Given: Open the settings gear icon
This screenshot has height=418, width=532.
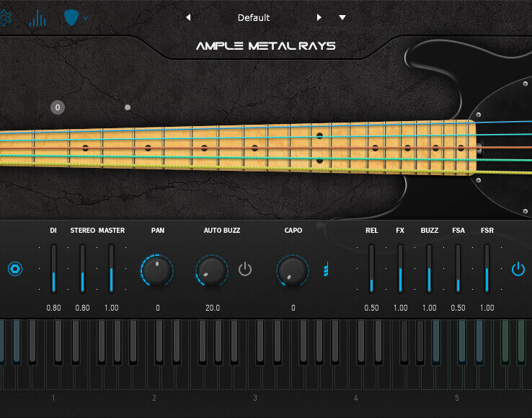Looking at the screenshot, I should [x=5, y=17].
